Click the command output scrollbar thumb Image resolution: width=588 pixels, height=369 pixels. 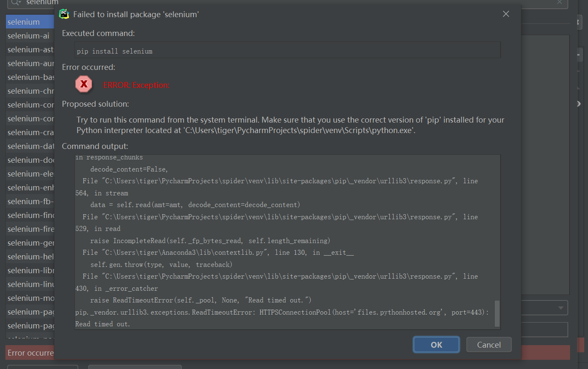coord(497,313)
